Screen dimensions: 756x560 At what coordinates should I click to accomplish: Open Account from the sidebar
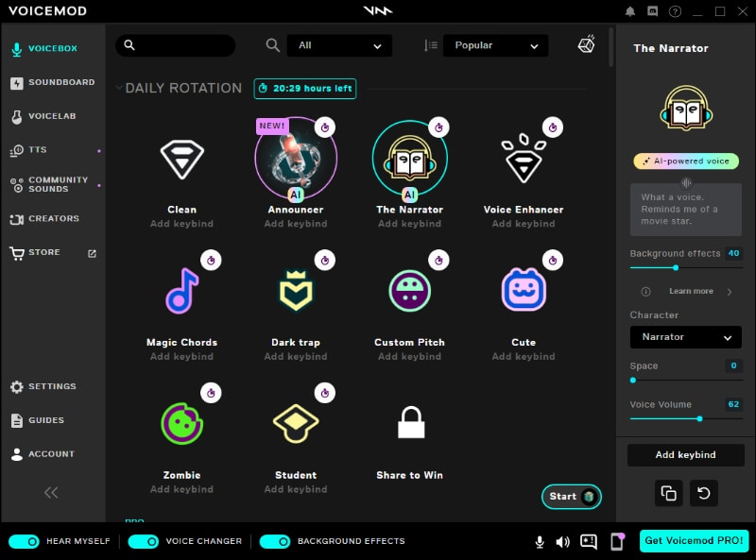point(43,454)
